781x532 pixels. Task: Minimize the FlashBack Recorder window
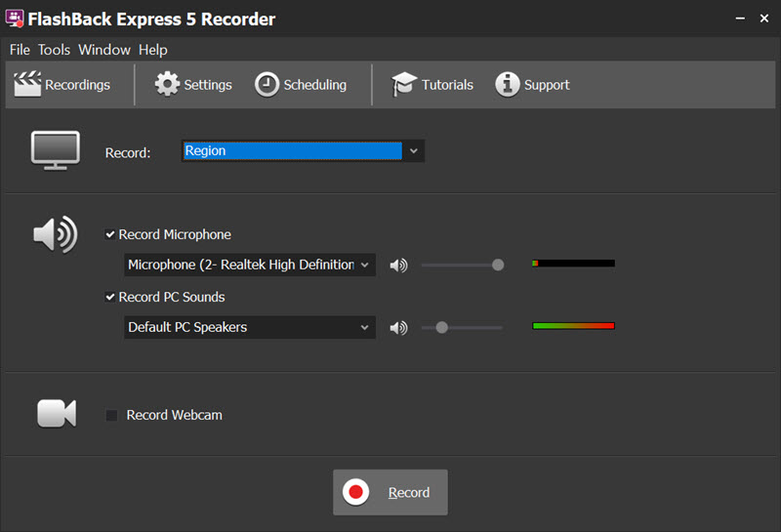pyautogui.click(x=740, y=19)
